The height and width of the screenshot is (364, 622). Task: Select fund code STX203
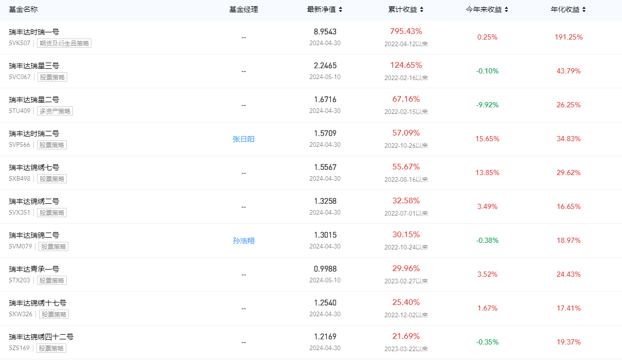20,280
